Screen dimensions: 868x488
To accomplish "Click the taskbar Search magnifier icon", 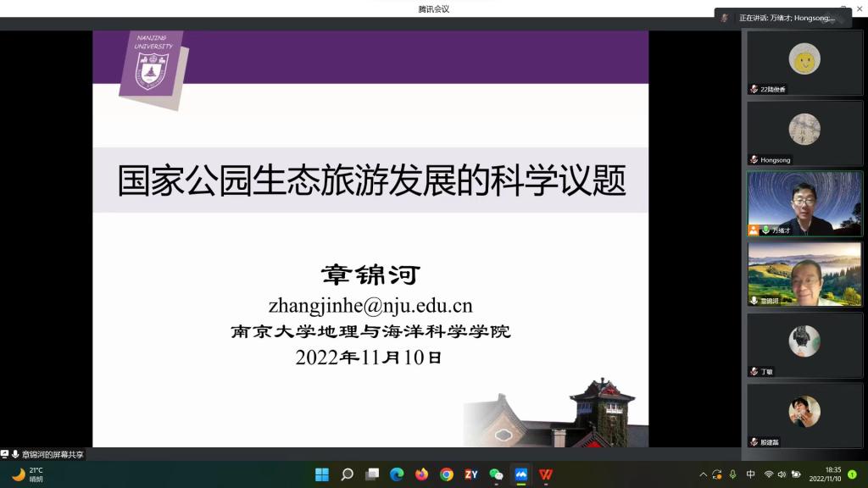I will pyautogui.click(x=347, y=474).
